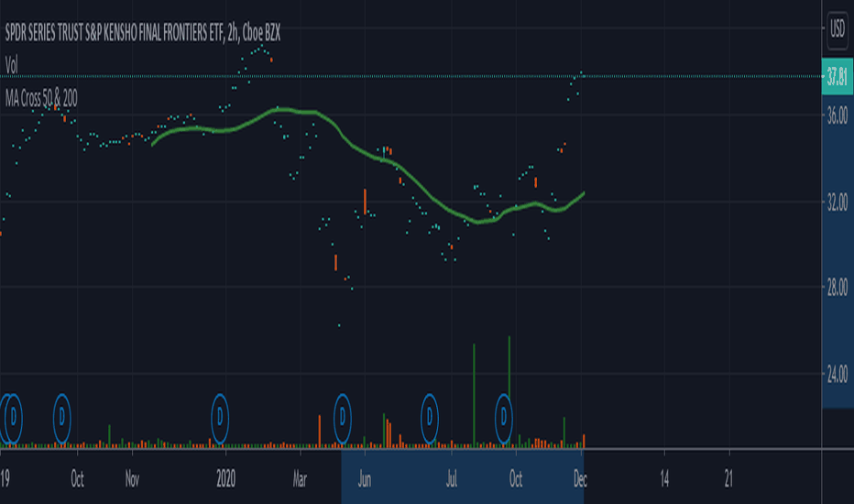Click the Vol indicator label
This screenshot has width=854, height=504.
[x=11, y=65]
